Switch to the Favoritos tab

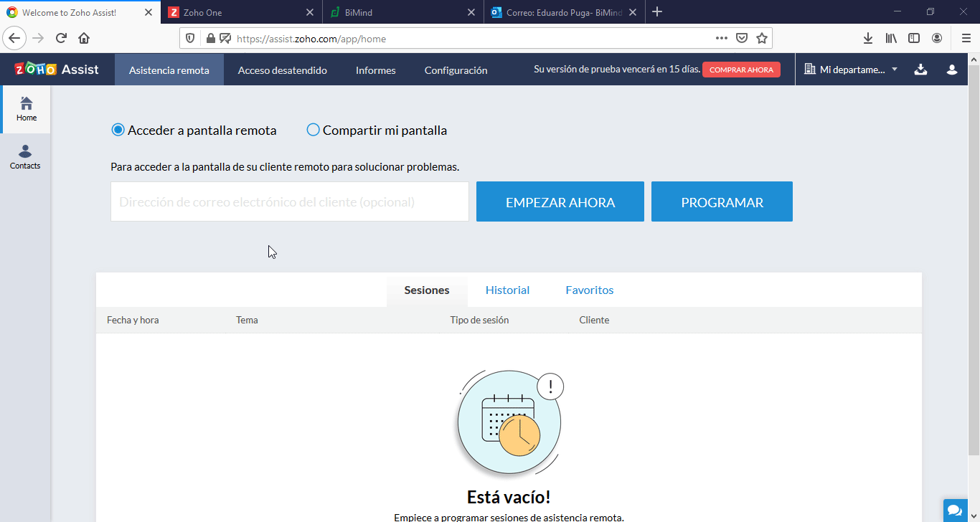point(590,290)
